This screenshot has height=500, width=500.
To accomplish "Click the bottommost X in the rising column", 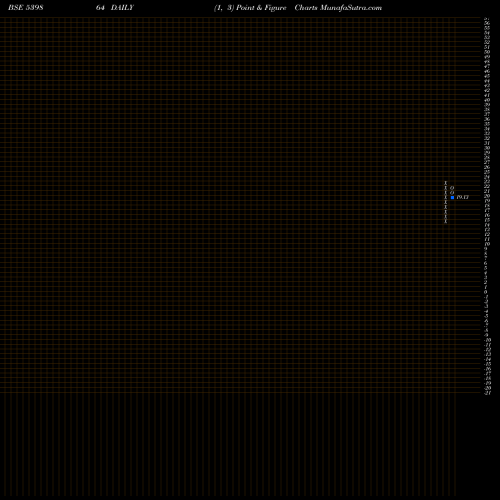I will (x=446, y=221).
